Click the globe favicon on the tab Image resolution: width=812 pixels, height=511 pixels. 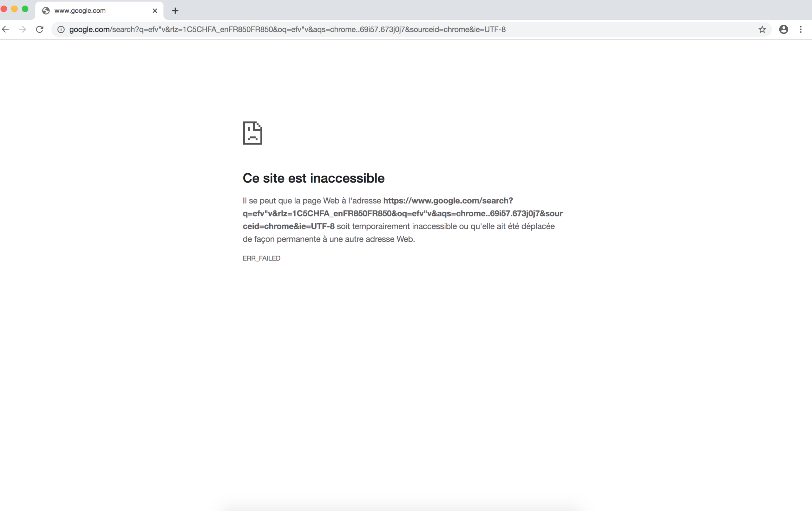[46, 11]
